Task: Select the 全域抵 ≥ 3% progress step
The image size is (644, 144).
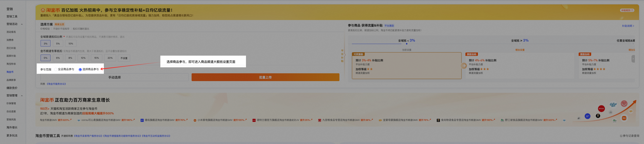Action: click(x=520, y=41)
